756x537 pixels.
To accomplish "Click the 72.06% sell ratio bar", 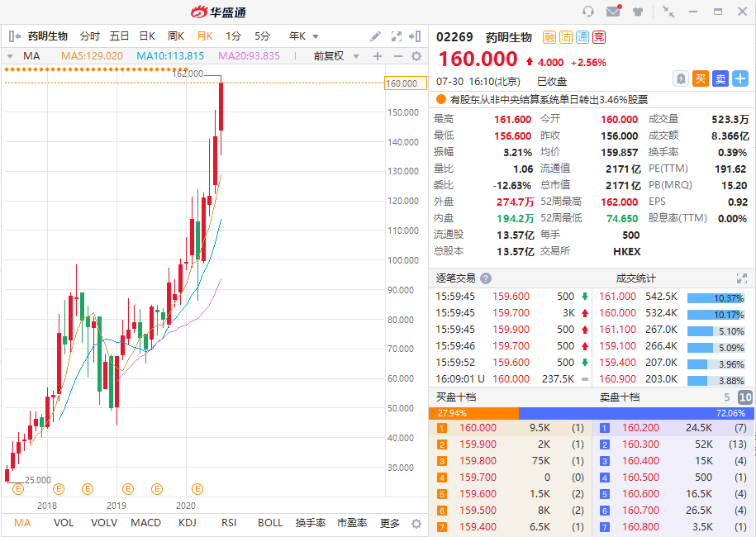I will tap(637, 413).
